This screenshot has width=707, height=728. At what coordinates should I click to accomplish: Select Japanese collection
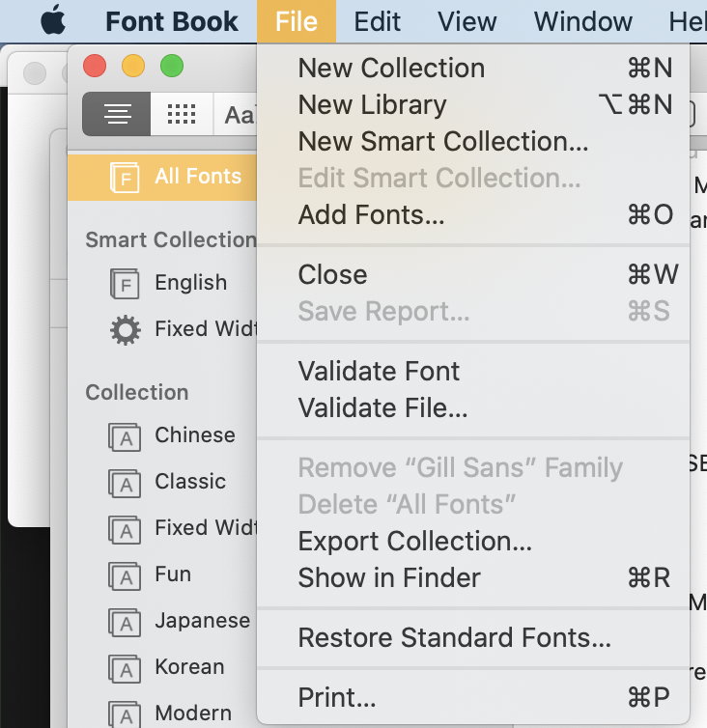(x=162, y=621)
